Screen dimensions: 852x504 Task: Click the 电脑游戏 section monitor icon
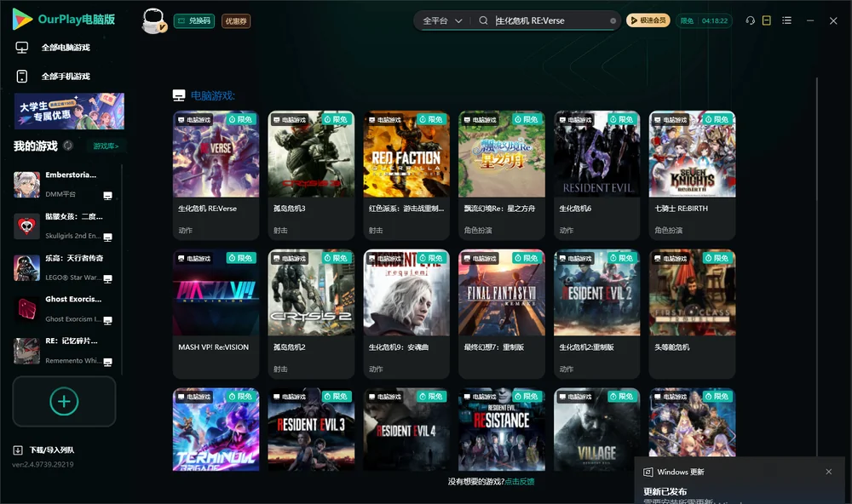179,95
